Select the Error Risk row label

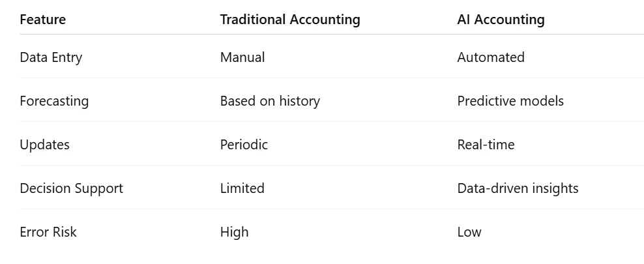48,232
